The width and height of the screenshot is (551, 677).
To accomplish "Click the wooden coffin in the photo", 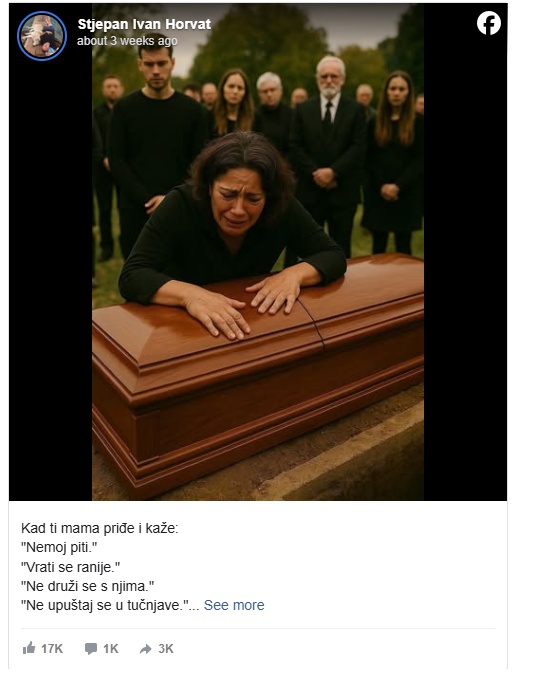I will click(258, 371).
